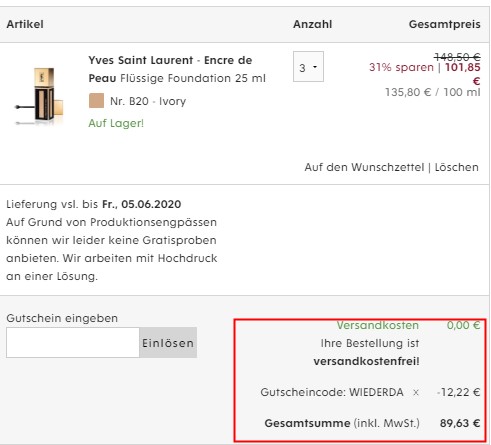Open the Yves Saint Laurent product thumbnail
Image resolution: width=491 pixels, height=445 pixels.
[39, 96]
